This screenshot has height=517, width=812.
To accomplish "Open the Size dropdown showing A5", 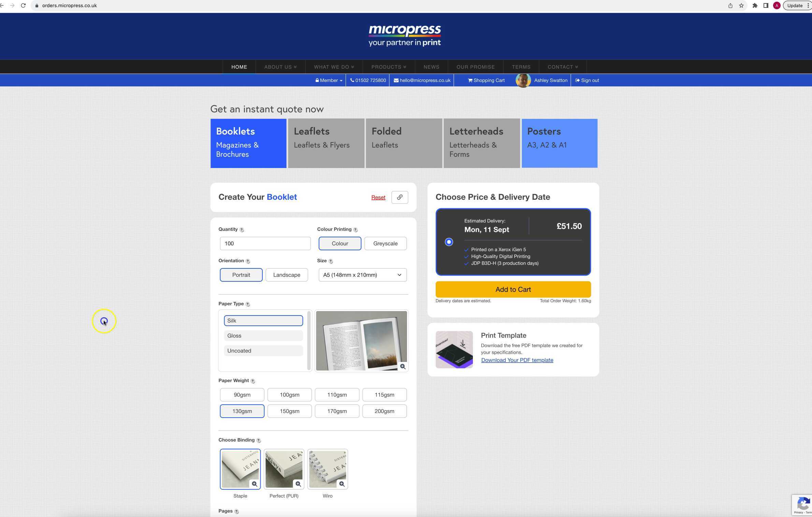I will (x=362, y=275).
